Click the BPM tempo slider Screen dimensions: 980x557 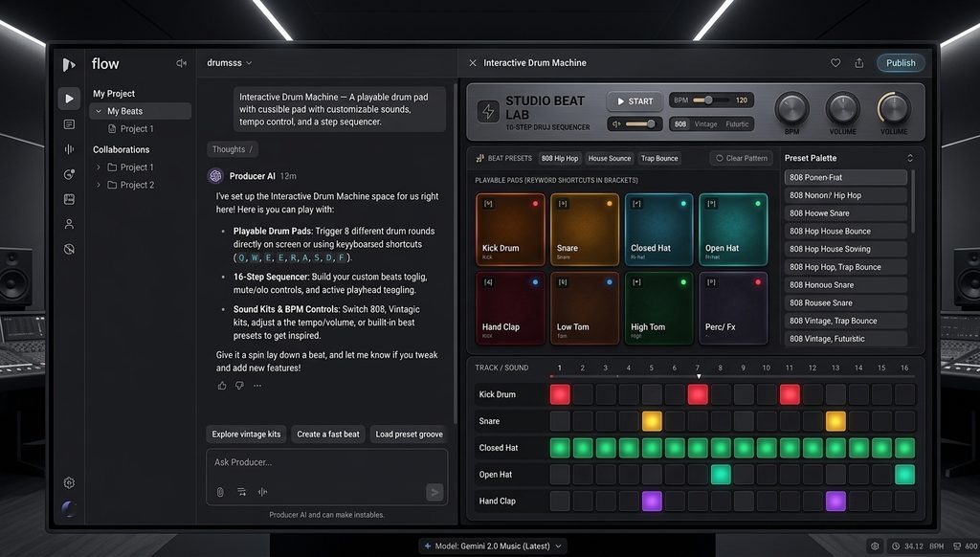709,100
